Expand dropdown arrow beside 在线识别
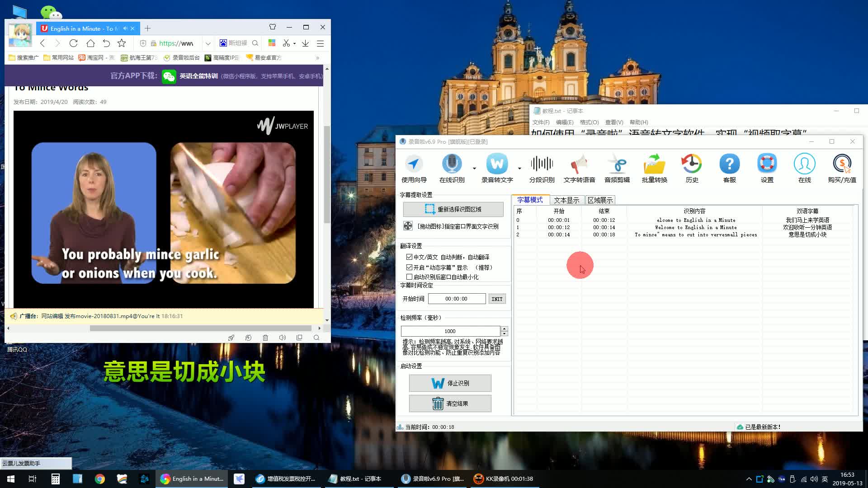This screenshot has width=868, height=488. coord(474,169)
